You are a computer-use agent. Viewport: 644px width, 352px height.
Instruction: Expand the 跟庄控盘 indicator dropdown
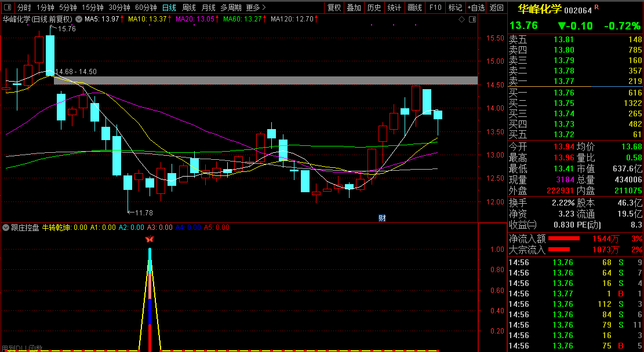coord(6,228)
